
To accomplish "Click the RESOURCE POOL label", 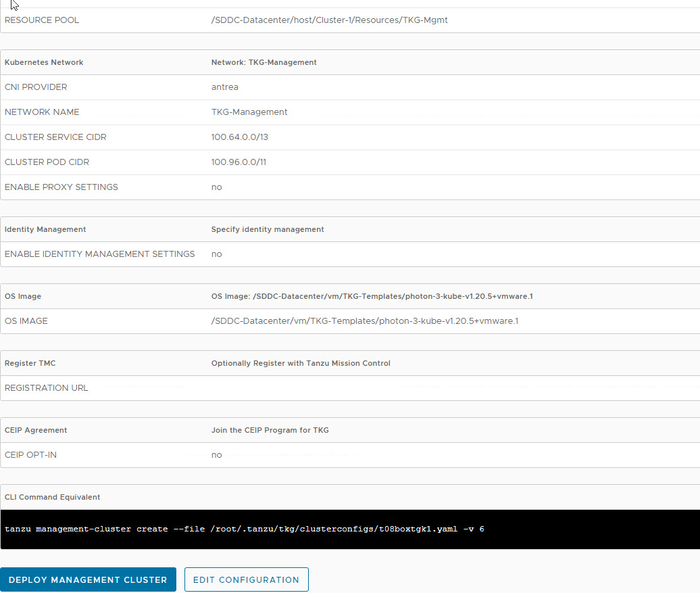I will click(x=41, y=20).
